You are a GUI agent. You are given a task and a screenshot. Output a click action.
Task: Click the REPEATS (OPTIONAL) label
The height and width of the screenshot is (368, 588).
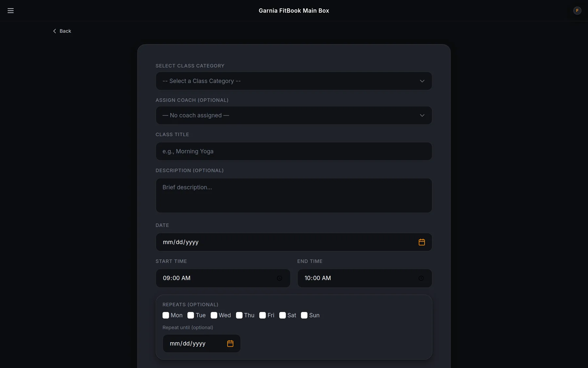tap(190, 305)
